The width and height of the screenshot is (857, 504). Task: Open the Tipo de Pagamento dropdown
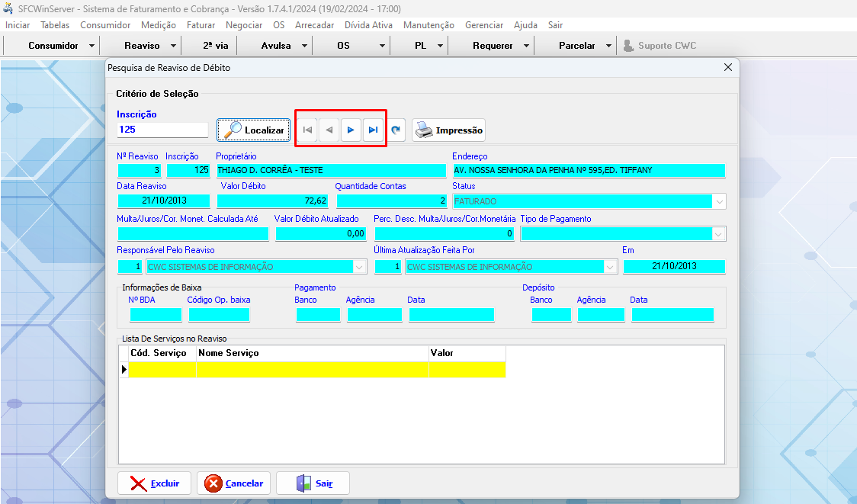[718, 234]
